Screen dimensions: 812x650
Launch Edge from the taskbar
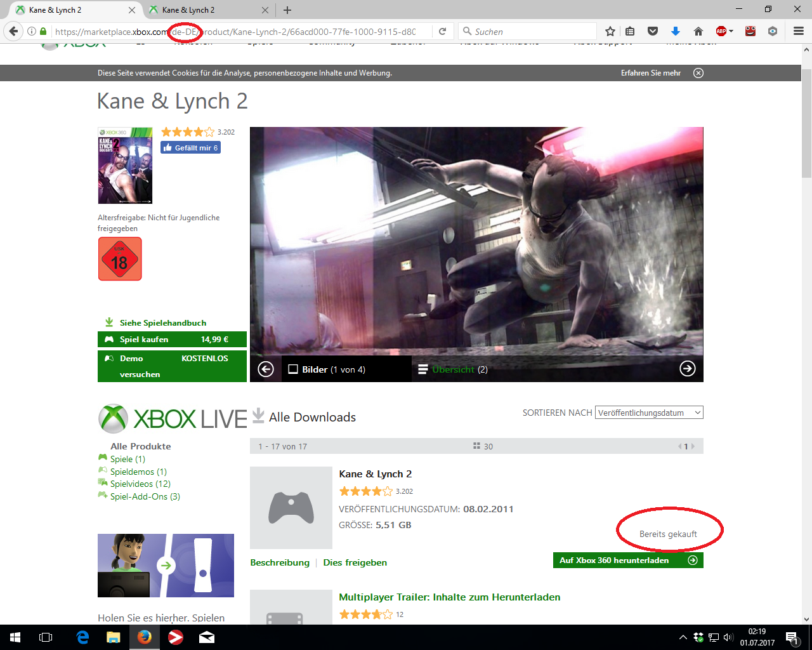(x=82, y=637)
